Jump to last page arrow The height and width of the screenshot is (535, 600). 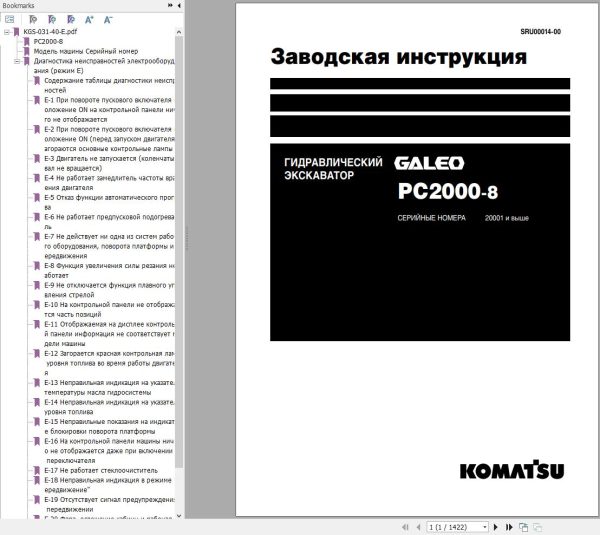point(509,527)
